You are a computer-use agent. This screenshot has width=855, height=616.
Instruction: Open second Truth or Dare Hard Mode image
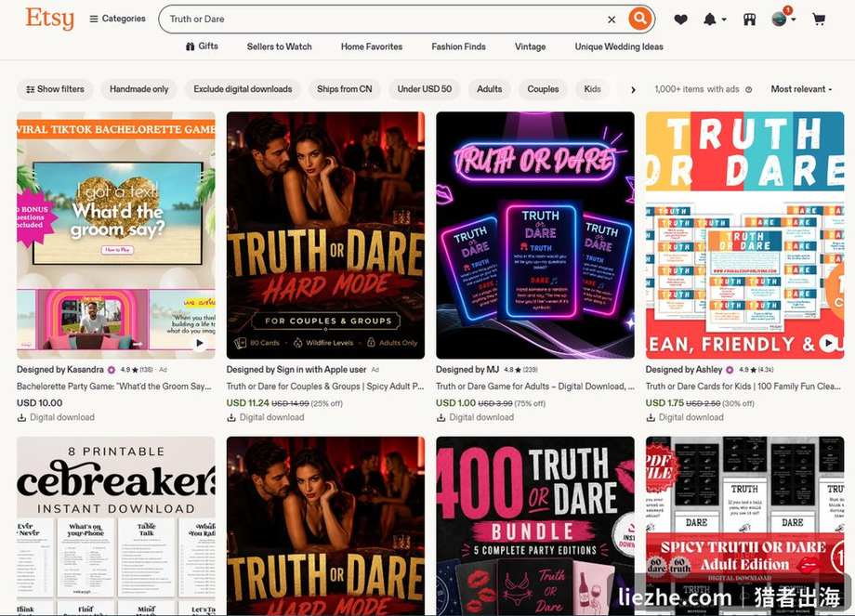tap(325, 526)
